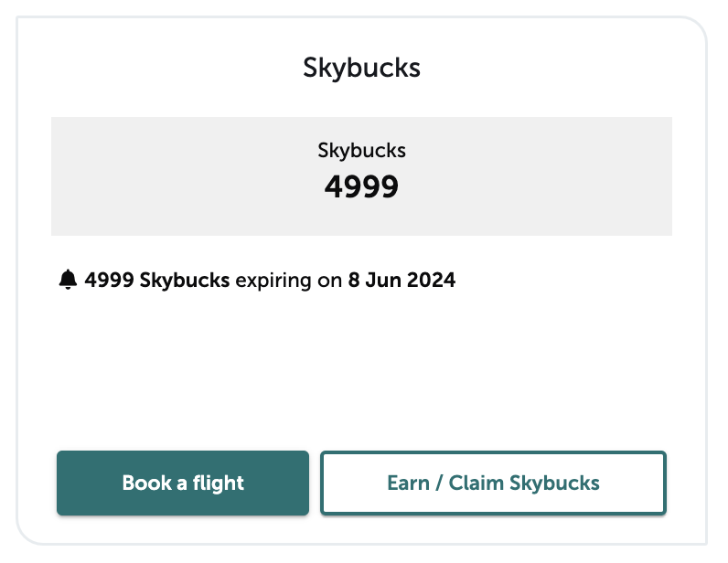Click the grey balance panel background
Viewport: 728px width, 563px height.
[x=361, y=176]
